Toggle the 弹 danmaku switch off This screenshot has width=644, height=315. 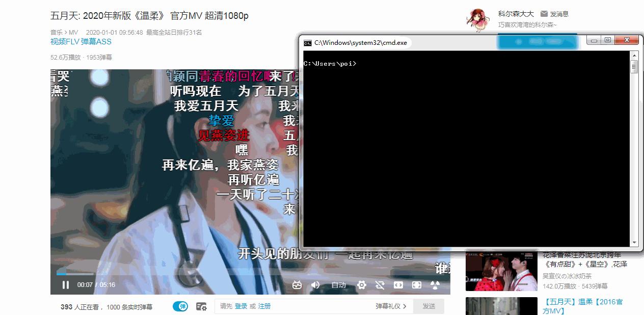click(181, 306)
